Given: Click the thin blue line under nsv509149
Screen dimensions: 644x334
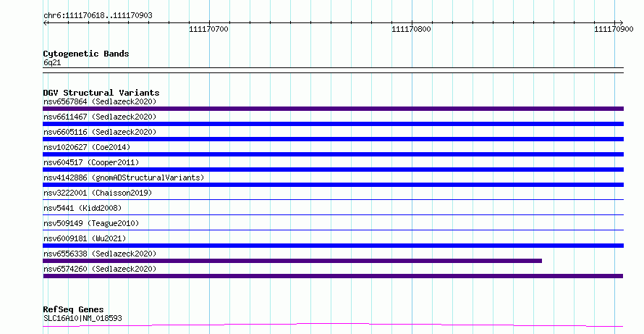Looking at the screenshot, I should (333, 230).
